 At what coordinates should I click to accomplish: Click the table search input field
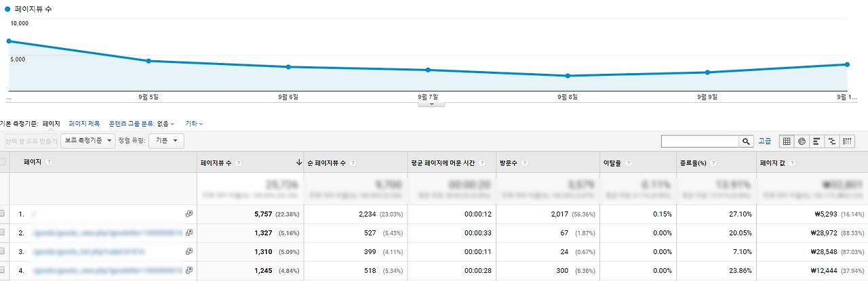(x=700, y=141)
